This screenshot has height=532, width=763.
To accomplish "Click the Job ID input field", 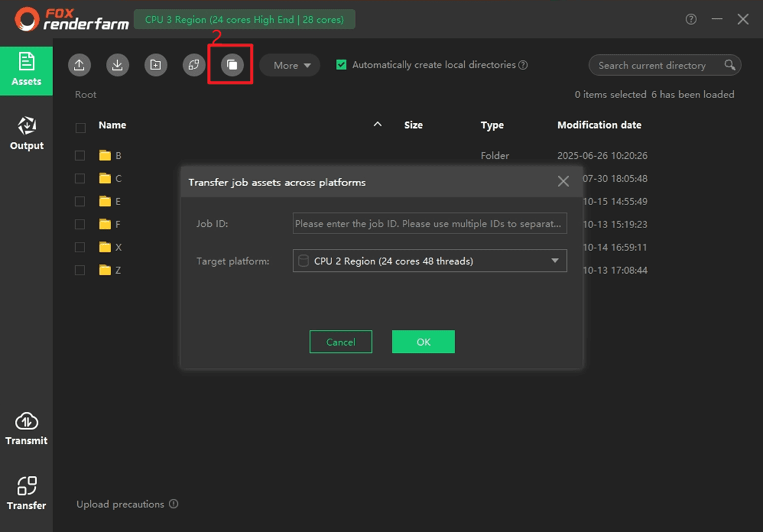I will coord(430,224).
